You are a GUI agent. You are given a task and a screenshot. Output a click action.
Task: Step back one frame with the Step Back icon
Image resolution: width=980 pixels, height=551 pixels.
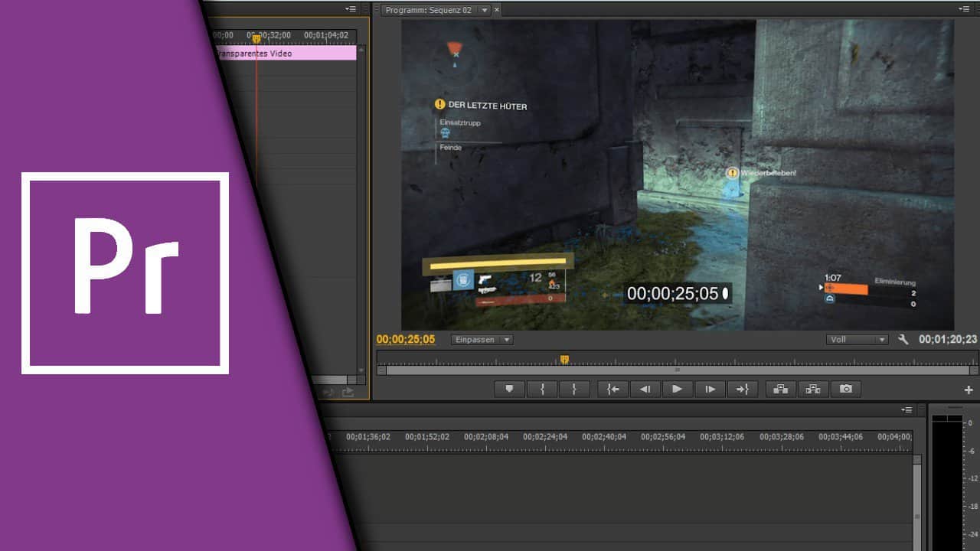point(645,389)
